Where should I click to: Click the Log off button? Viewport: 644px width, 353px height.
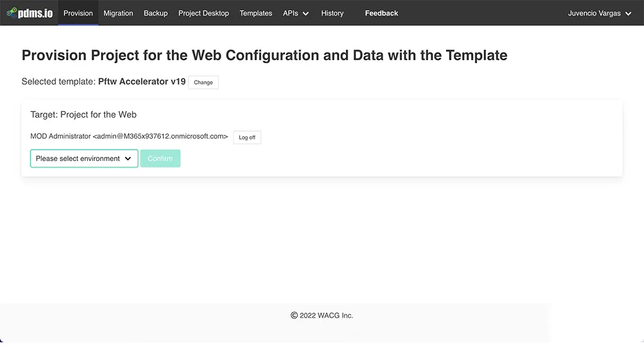coord(247,137)
